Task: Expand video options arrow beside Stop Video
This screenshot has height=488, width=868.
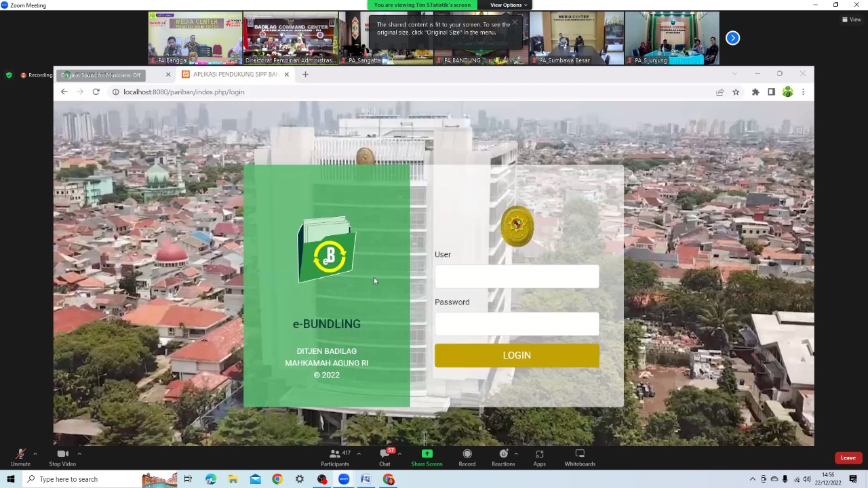Action: coord(79,453)
